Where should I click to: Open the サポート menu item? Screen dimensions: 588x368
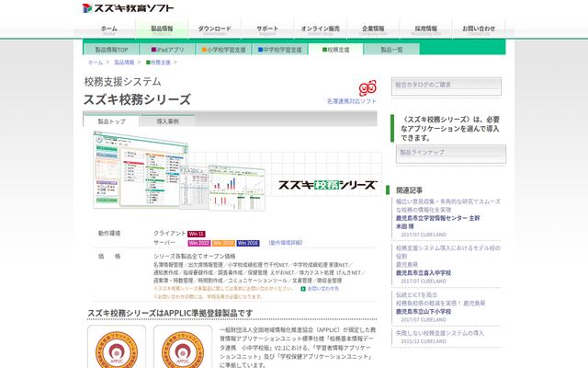(267, 30)
